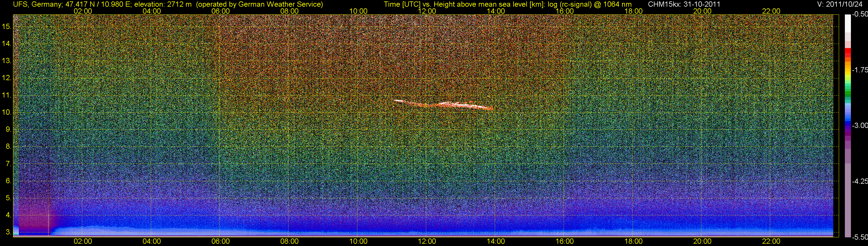Image resolution: width=868 pixels, height=246 pixels.
Task: Click height axis label 12 km
Action: pyautogui.click(x=7, y=78)
